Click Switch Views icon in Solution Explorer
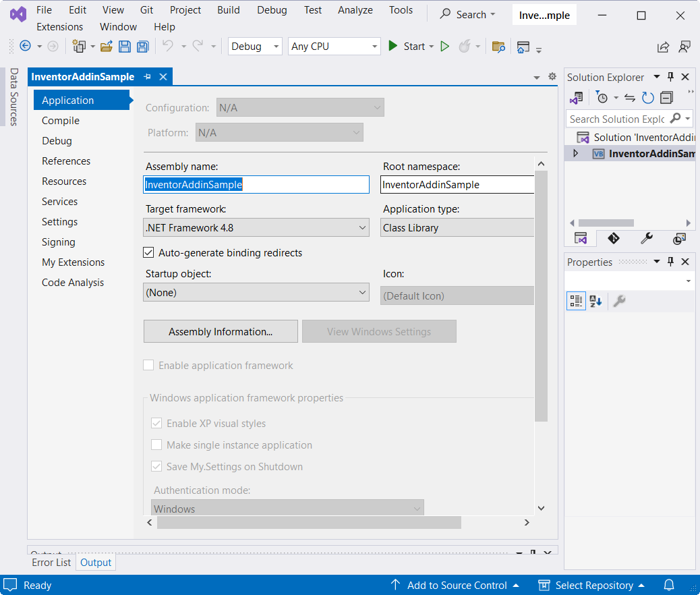 (577, 98)
